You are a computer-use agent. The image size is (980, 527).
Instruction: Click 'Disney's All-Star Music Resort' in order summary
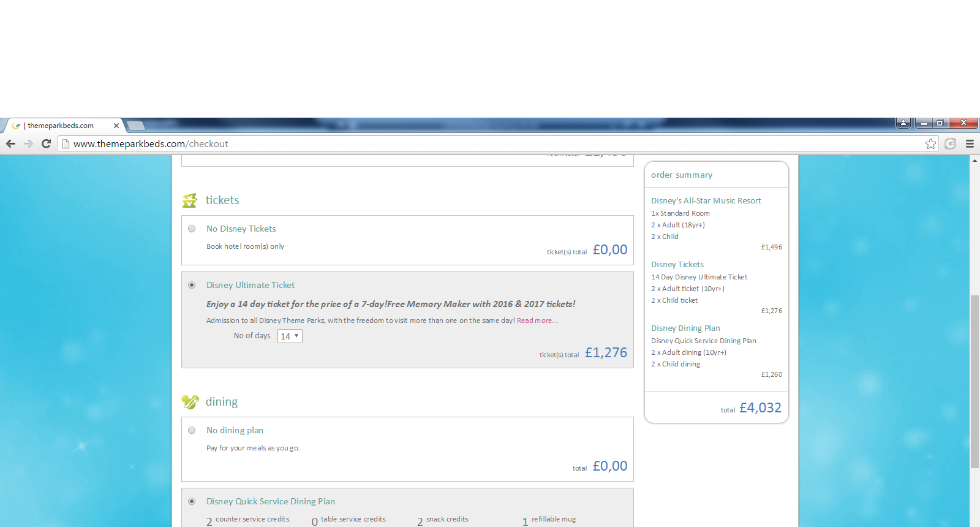pos(706,200)
